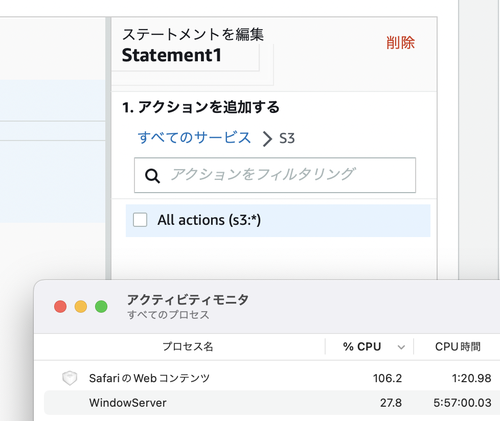Close the Activity Monitor window with the red button
The image size is (500, 421).
pos(60,306)
